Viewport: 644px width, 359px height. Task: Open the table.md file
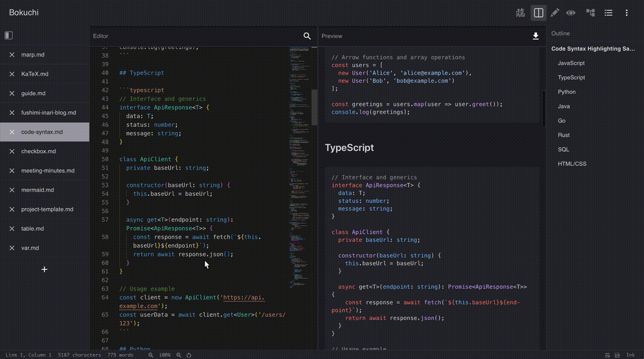(x=32, y=228)
